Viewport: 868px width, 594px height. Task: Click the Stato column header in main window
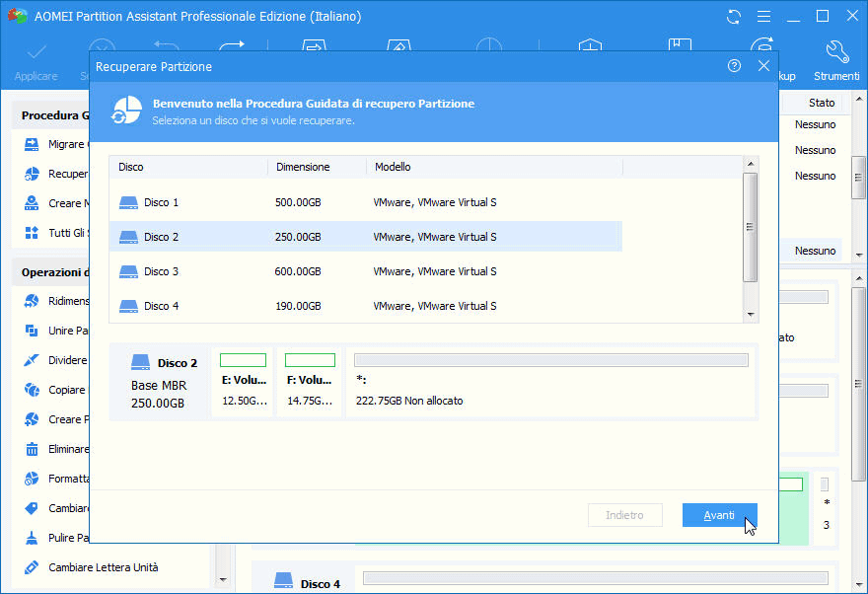point(821,103)
